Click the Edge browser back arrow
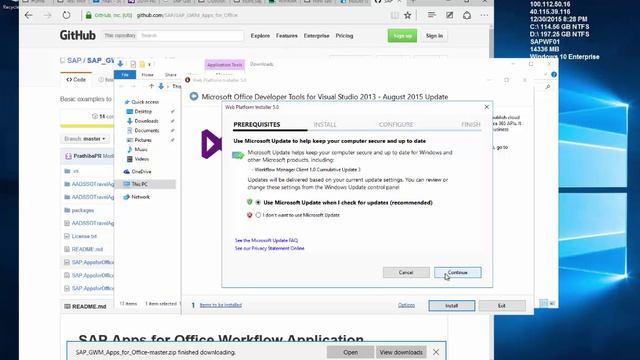This screenshot has width=640, height=360. [29, 15]
